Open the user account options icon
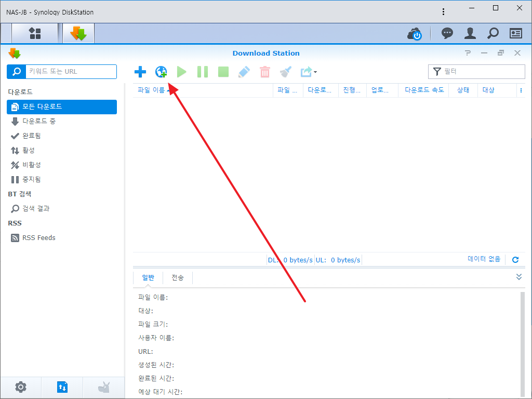This screenshot has height=399, width=532. point(470,33)
